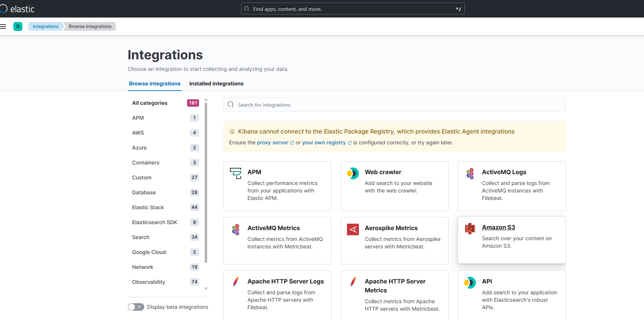
Task: Open the ActiveMQ Logs card title
Action: [504, 172]
